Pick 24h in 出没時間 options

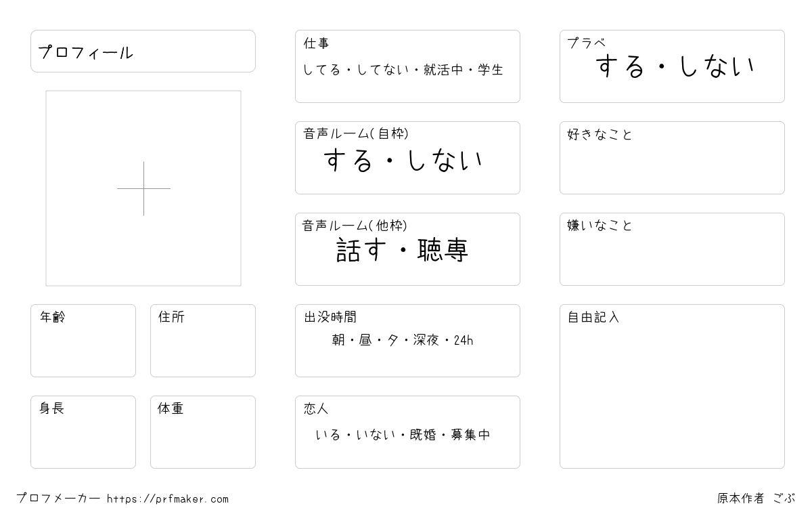click(464, 340)
